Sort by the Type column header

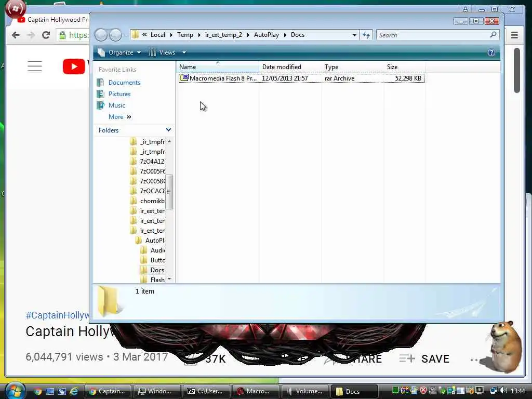(353, 67)
